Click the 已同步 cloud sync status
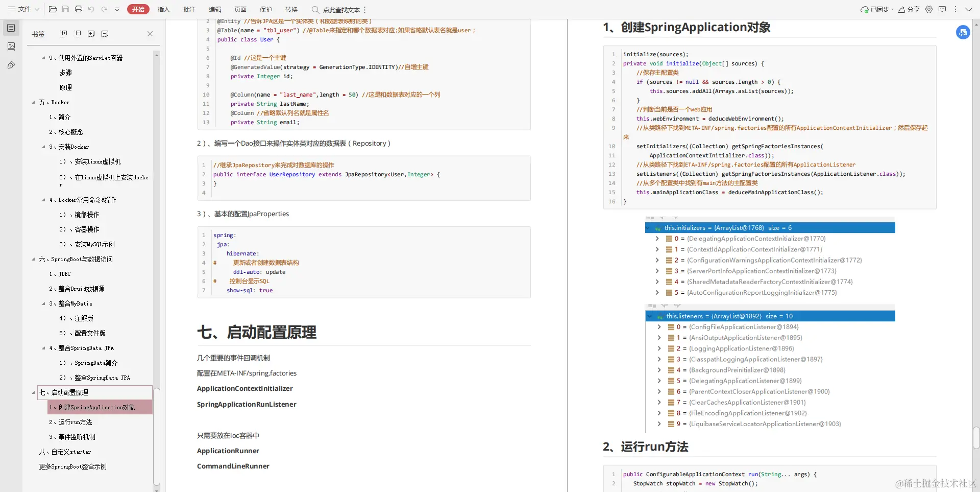The image size is (980, 492). click(877, 9)
